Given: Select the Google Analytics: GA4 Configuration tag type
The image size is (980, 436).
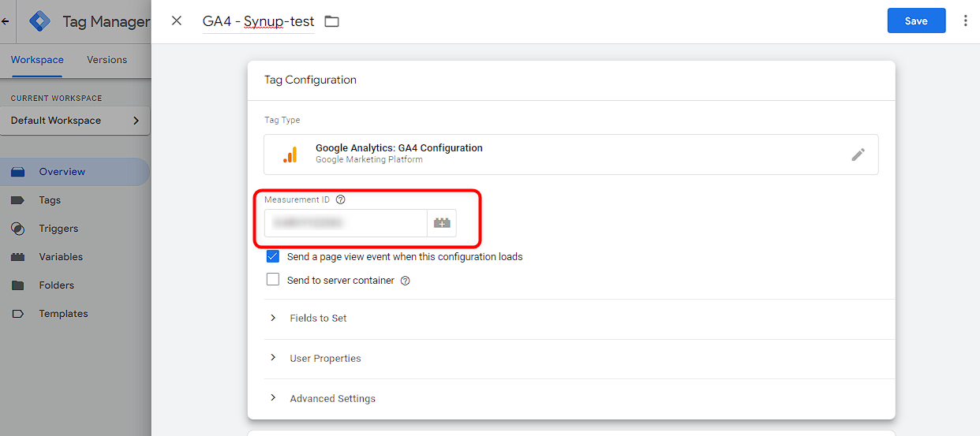Looking at the screenshot, I should pos(571,155).
